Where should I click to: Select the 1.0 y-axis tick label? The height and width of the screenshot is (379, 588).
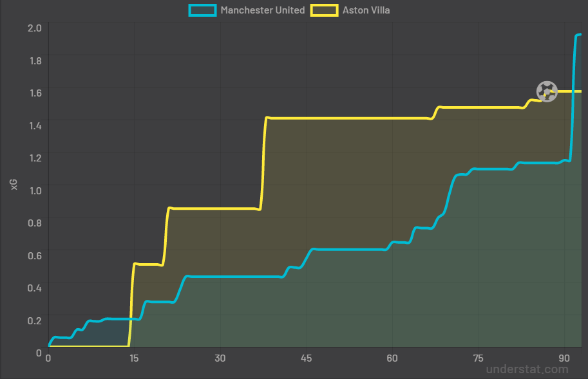coord(34,190)
